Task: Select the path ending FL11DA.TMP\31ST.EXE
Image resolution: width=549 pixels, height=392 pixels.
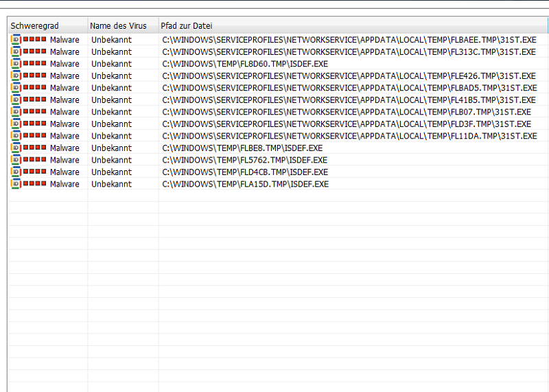Action: click(x=349, y=136)
